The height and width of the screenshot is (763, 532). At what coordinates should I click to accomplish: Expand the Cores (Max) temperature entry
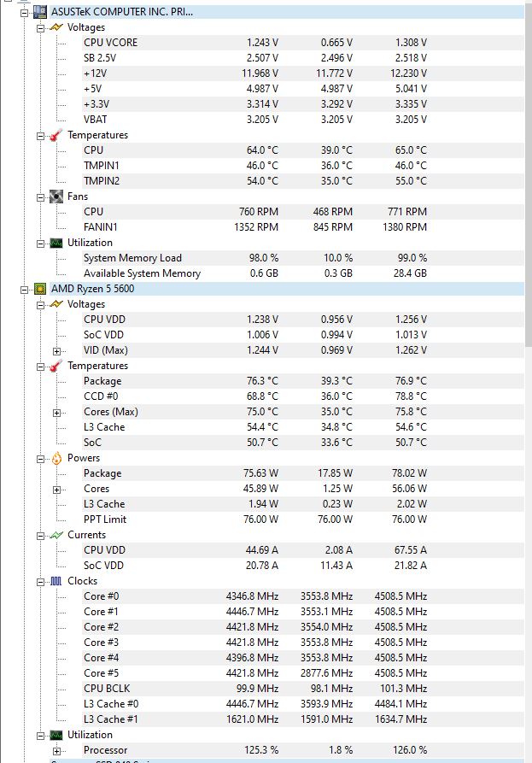(x=57, y=413)
